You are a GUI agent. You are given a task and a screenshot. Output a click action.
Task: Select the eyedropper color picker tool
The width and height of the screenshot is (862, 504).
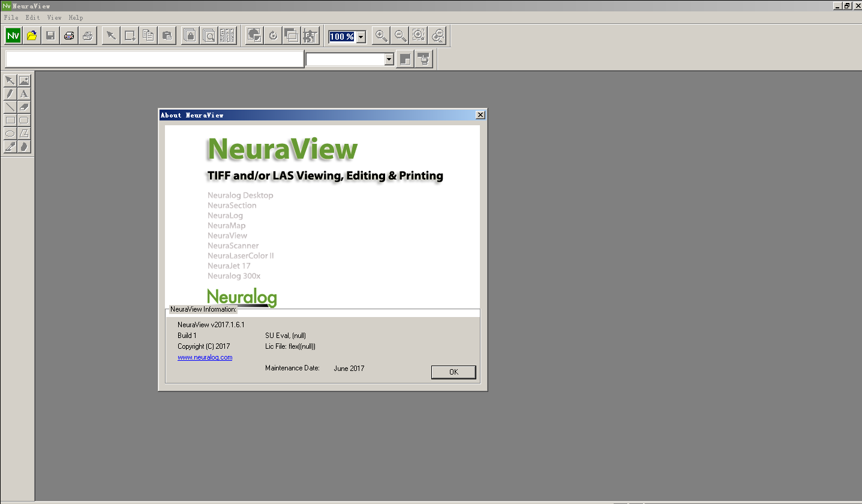coord(10,146)
